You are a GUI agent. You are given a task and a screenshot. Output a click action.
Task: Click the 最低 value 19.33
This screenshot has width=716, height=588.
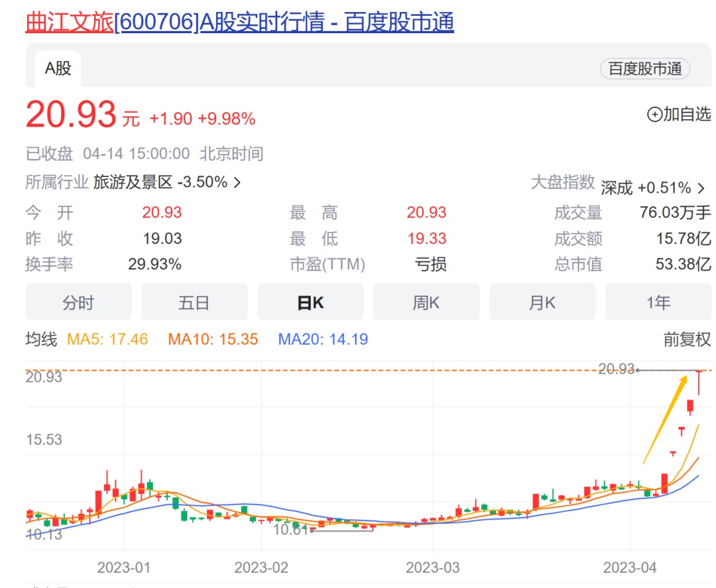click(x=426, y=238)
